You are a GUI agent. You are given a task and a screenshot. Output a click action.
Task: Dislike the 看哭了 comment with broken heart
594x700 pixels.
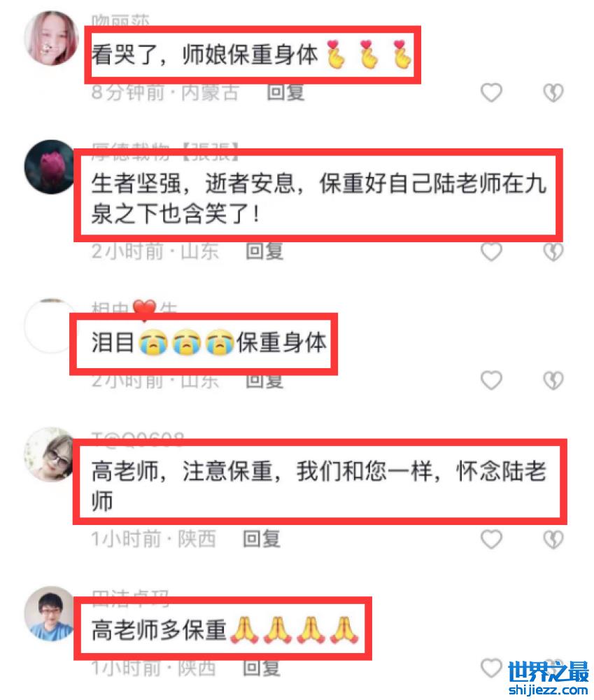coord(553,93)
